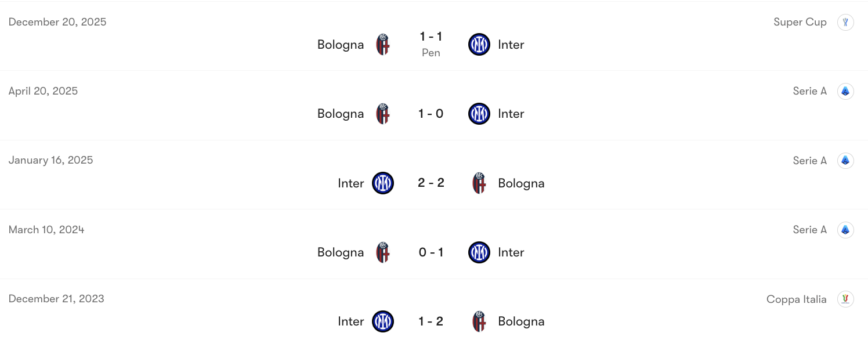Viewport: 868px width, 340px height.
Task: Click the Bologna crest in the Coppa Italia match
Action: click(479, 321)
